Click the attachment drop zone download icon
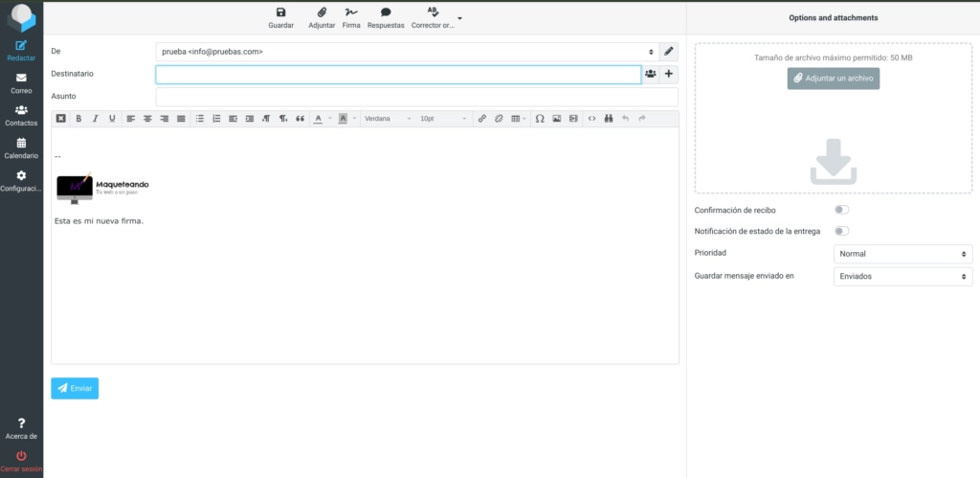 [x=834, y=162]
